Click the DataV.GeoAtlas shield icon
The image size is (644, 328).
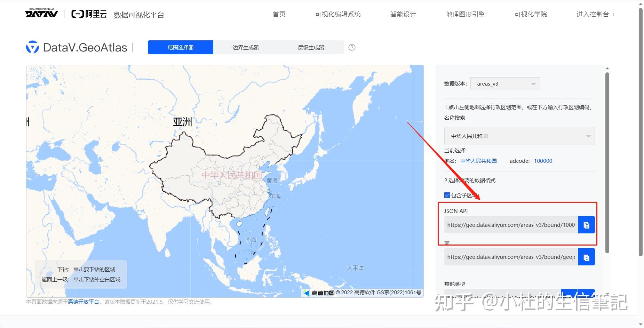pyautogui.click(x=32, y=47)
